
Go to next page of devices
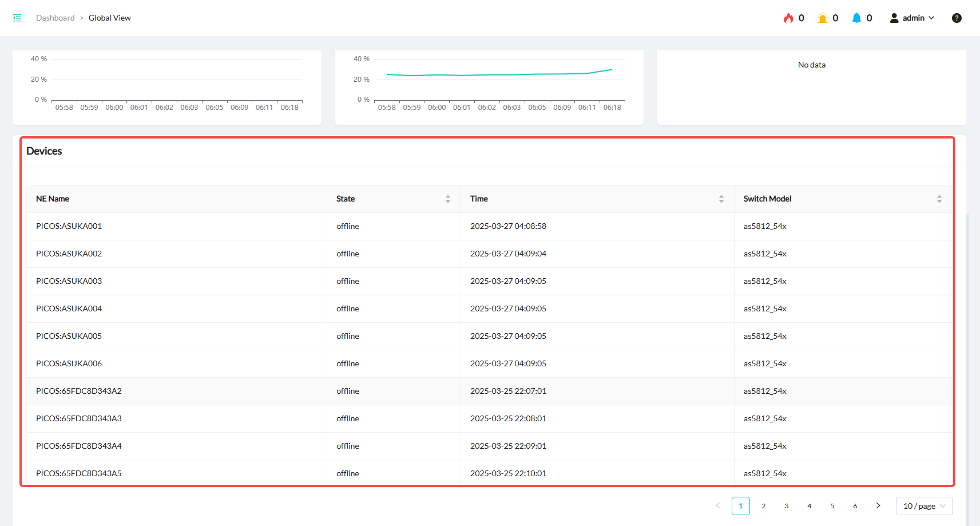878,506
